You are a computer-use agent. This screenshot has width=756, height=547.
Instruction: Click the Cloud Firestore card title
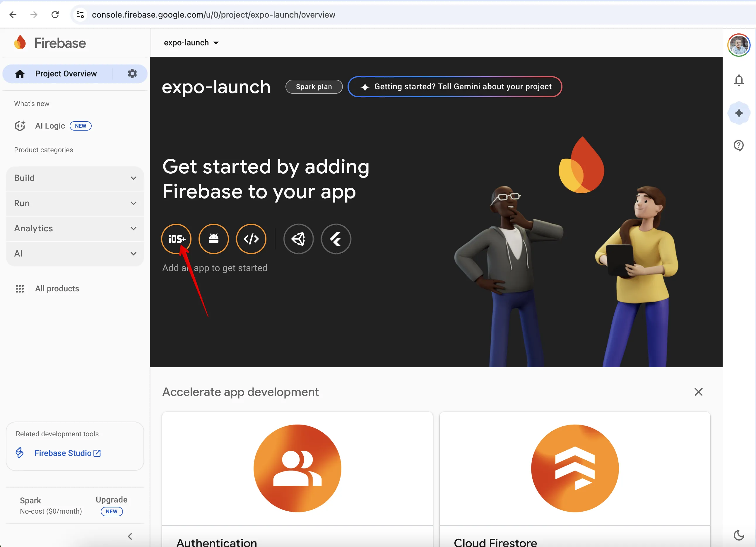pyautogui.click(x=495, y=542)
